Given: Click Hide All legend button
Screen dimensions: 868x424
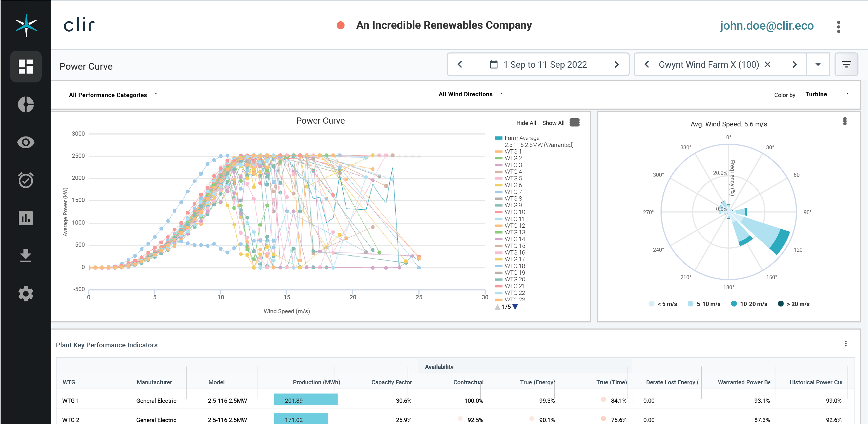Looking at the screenshot, I should point(526,123).
